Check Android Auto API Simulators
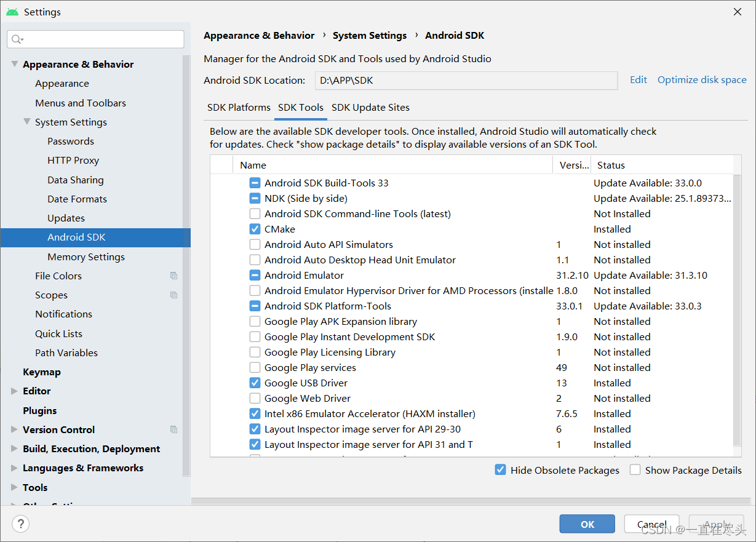The height and width of the screenshot is (542, 756). [x=255, y=244]
